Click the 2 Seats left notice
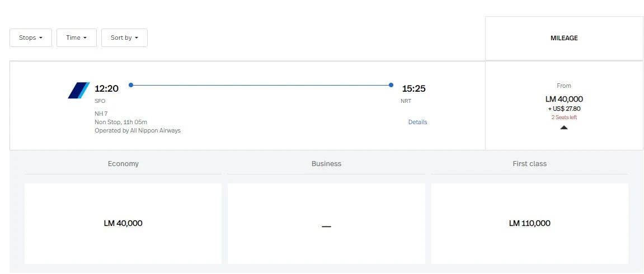Image resolution: width=644 pixels, height=274 pixels. click(x=564, y=117)
